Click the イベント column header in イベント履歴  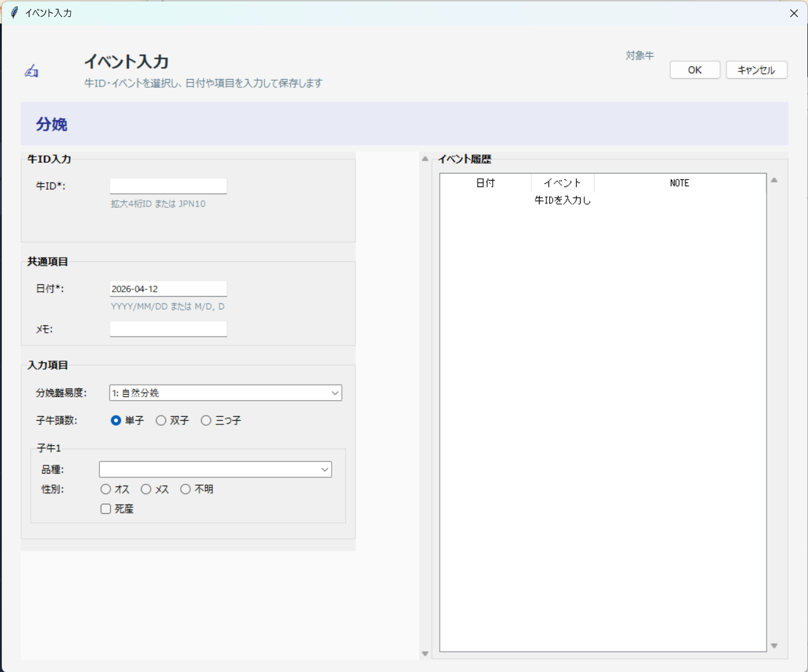(562, 183)
